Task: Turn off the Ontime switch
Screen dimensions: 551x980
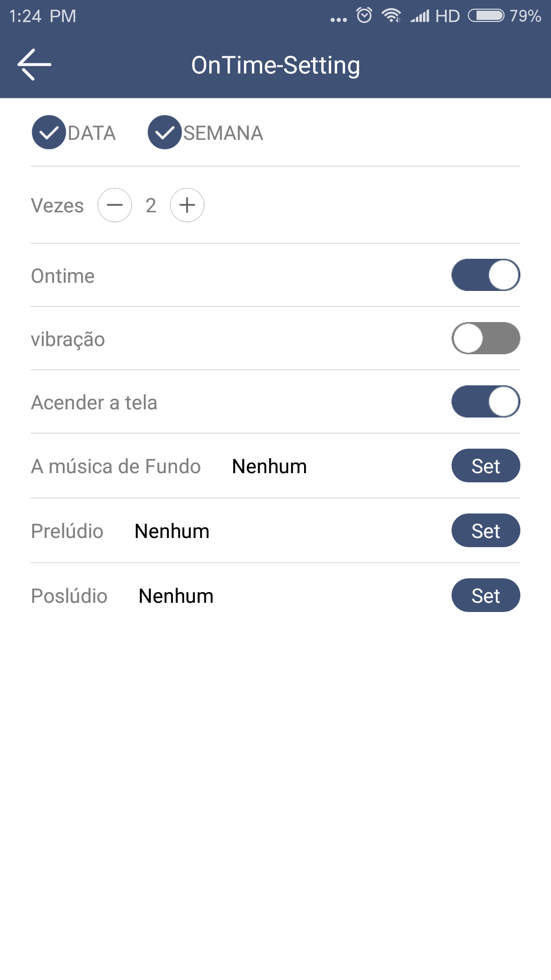Action: coord(486,275)
